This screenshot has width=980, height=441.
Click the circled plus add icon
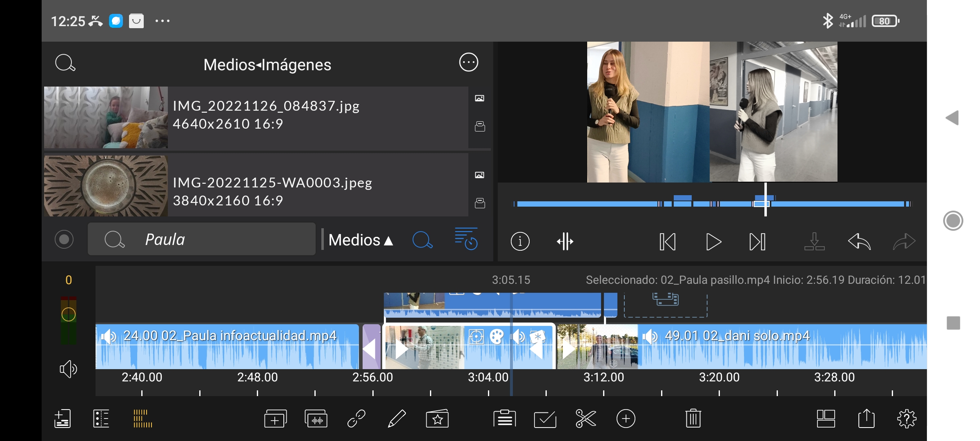tap(626, 419)
